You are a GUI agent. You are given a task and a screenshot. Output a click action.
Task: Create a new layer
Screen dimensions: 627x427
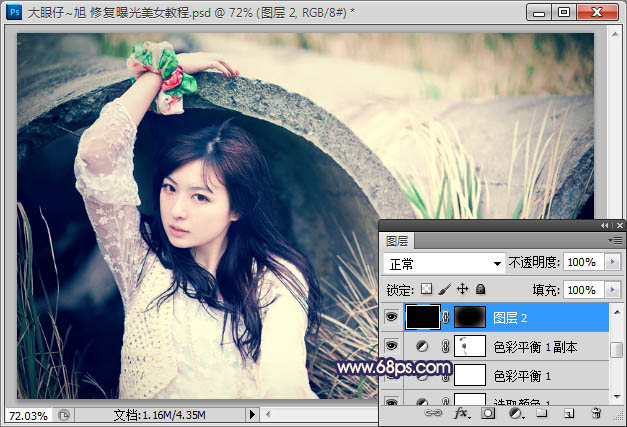(x=569, y=413)
